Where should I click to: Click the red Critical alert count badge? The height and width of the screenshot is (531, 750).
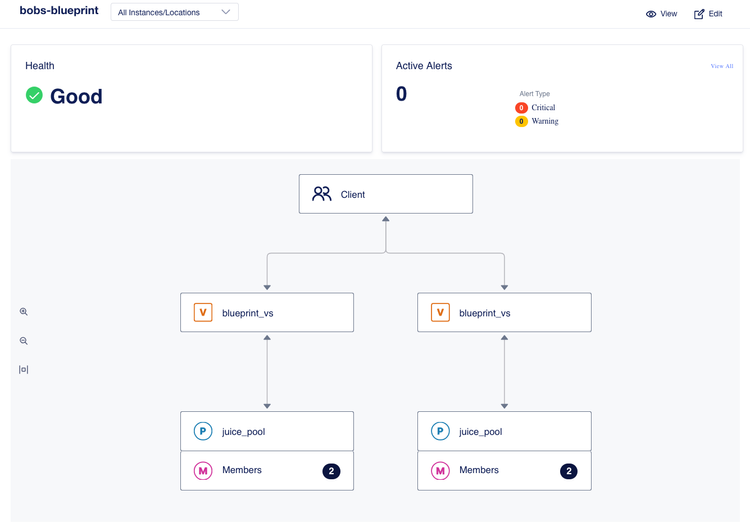pos(521,108)
